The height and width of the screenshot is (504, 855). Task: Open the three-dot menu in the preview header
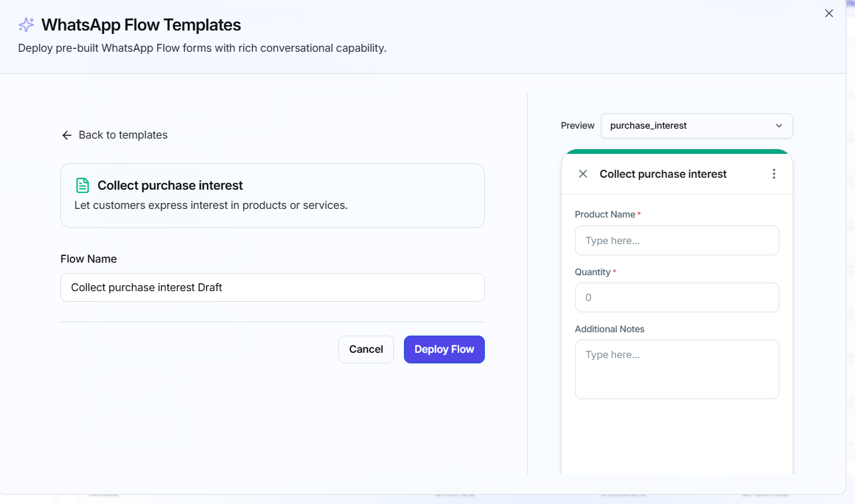(773, 174)
